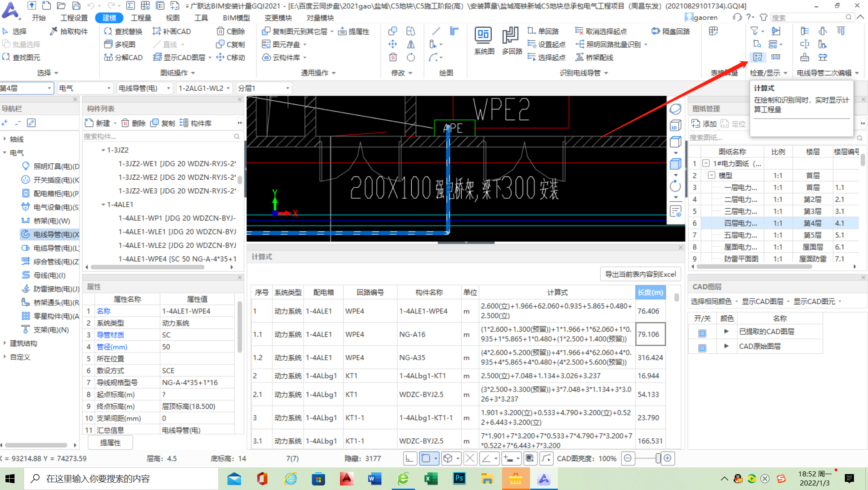Click 选择起点 select start point tool
This screenshot has width=868, height=490.
coord(547,58)
